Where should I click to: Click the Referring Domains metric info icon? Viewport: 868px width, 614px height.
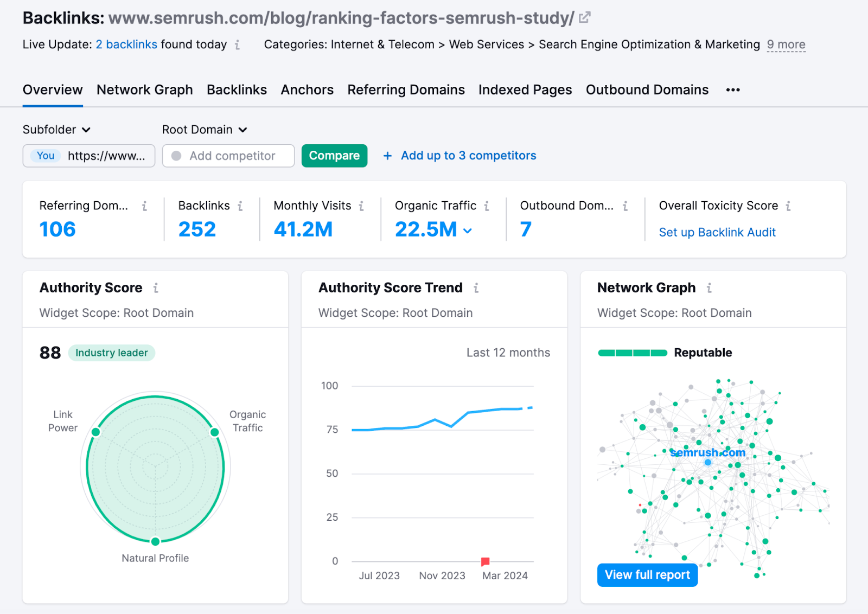(x=144, y=206)
